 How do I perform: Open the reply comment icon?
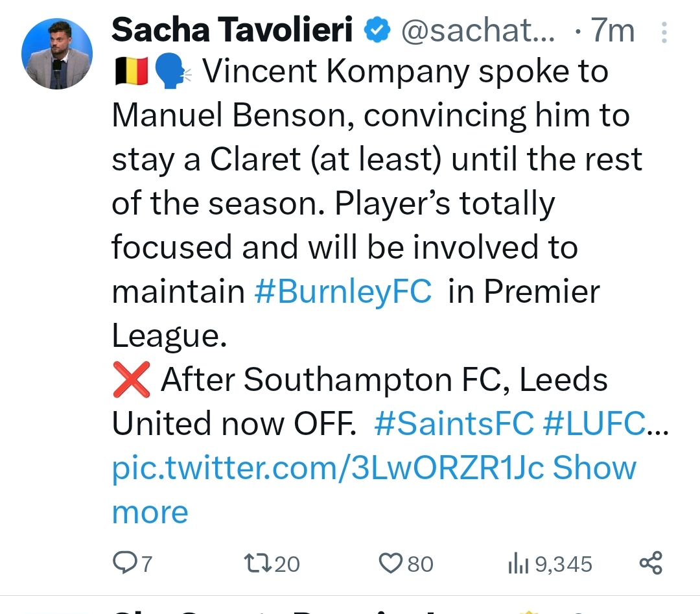[x=123, y=563]
